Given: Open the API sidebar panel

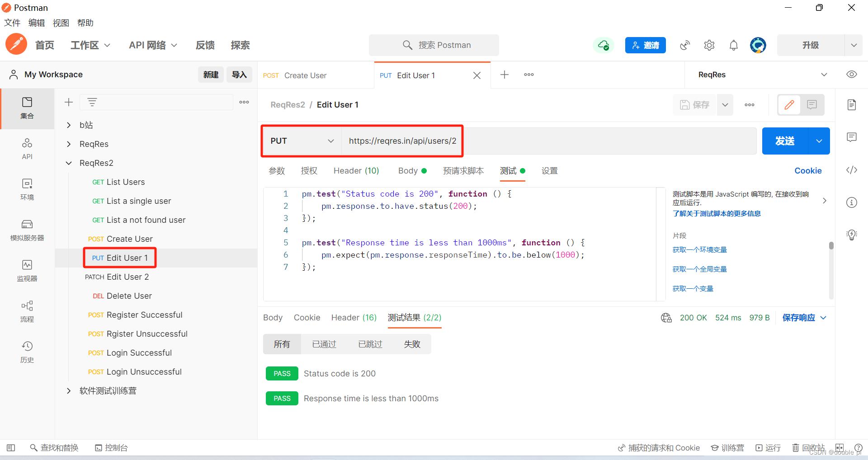Looking at the screenshot, I should click(27, 149).
